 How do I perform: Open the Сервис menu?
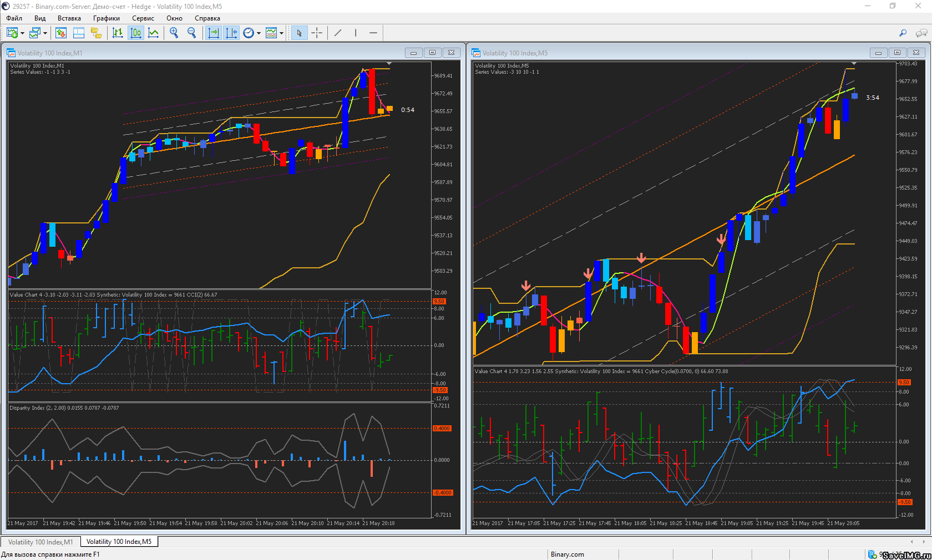tap(143, 18)
